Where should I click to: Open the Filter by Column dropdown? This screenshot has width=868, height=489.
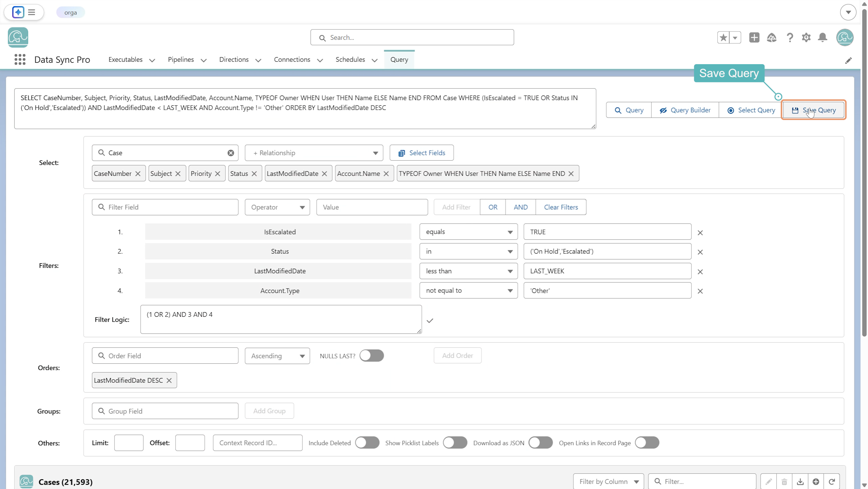(608, 482)
